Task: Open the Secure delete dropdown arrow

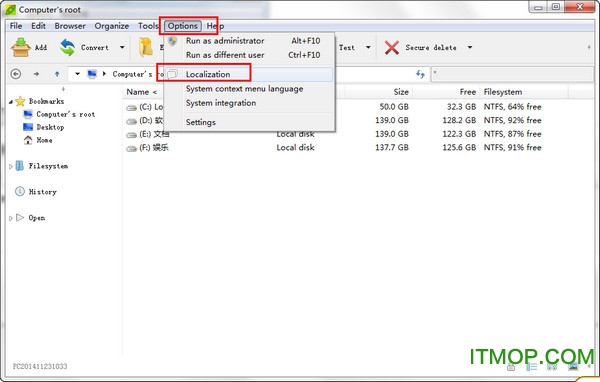Action: (470, 47)
